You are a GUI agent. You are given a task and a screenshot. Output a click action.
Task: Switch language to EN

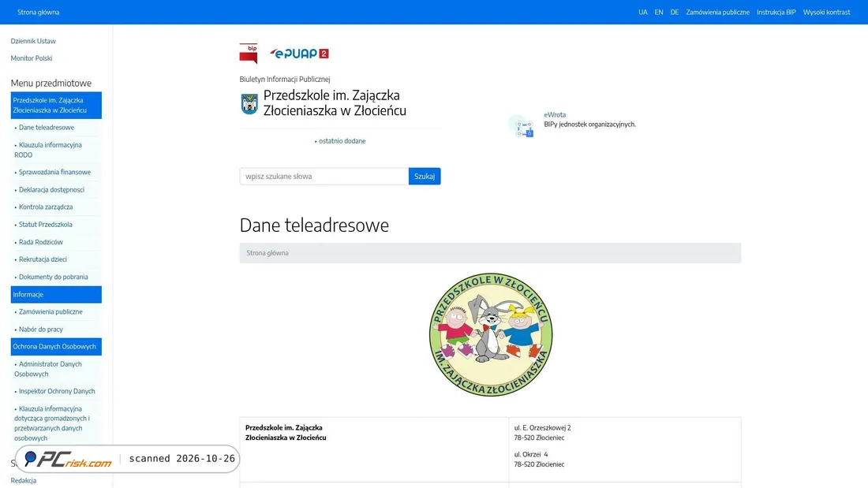click(659, 12)
